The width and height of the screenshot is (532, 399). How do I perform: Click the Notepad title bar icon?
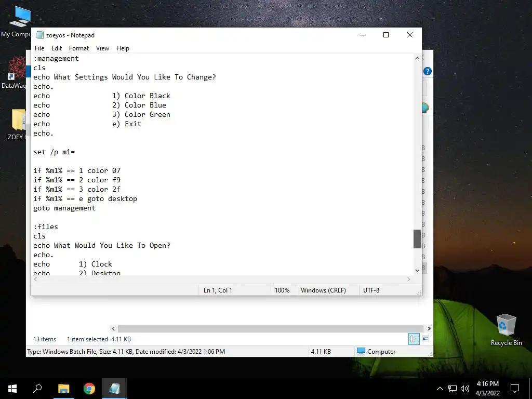pyautogui.click(x=39, y=35)
